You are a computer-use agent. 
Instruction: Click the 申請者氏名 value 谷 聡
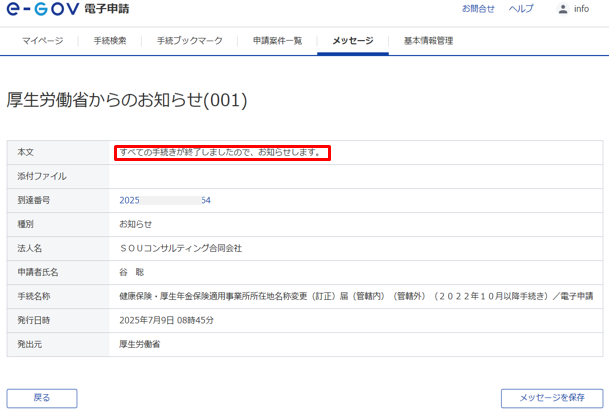click(x=132, y=272)
